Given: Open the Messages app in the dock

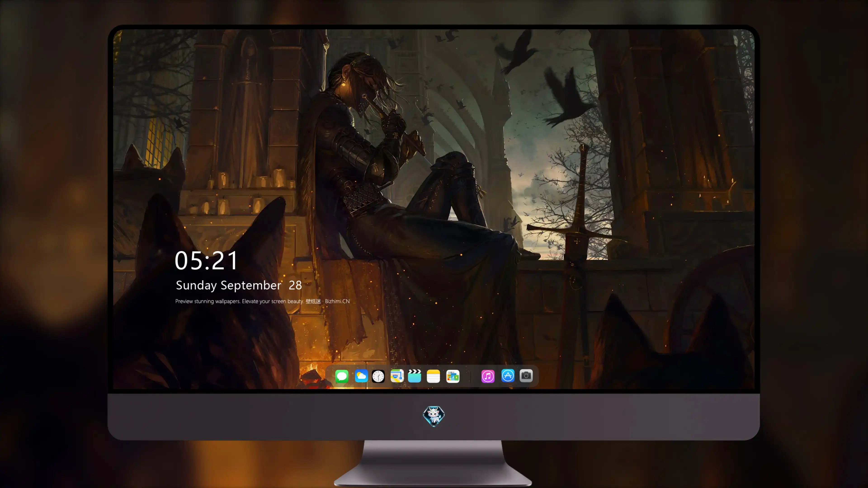Looking at the screenshot, I should pyautogui.click(x=342, y=376).
